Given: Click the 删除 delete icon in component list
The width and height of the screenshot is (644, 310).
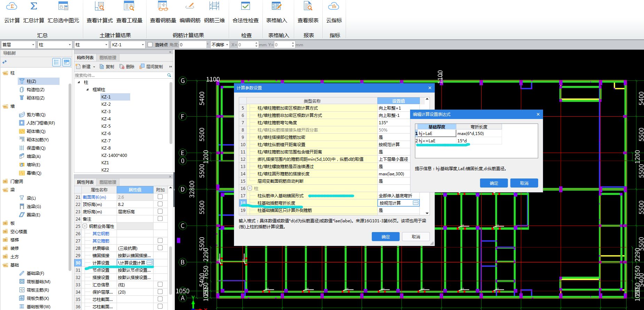Looking at the screenshot, I should tap(127, 66).
